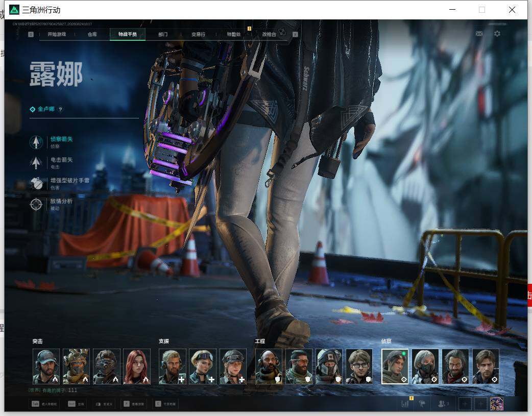
Task: Pick the 突击 operator wearing a teal cap
Action: [x=46, y=366]
